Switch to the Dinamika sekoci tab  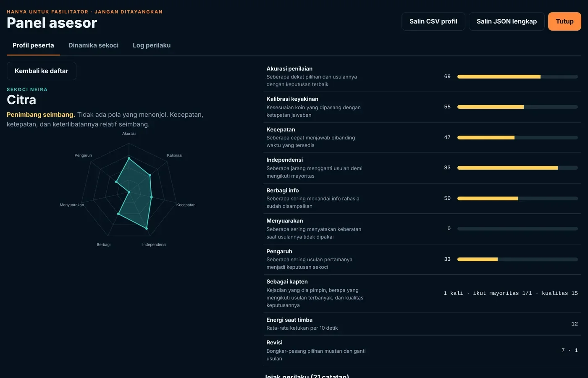93,45
